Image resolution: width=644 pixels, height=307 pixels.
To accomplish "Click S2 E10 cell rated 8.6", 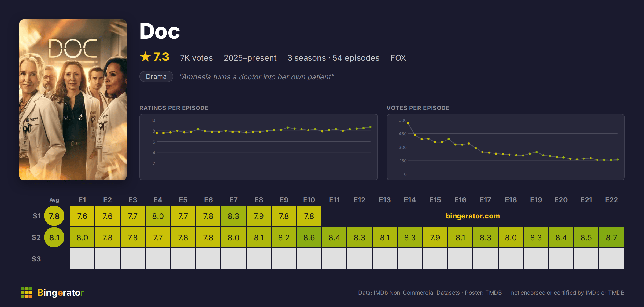I will pos(309,237).
